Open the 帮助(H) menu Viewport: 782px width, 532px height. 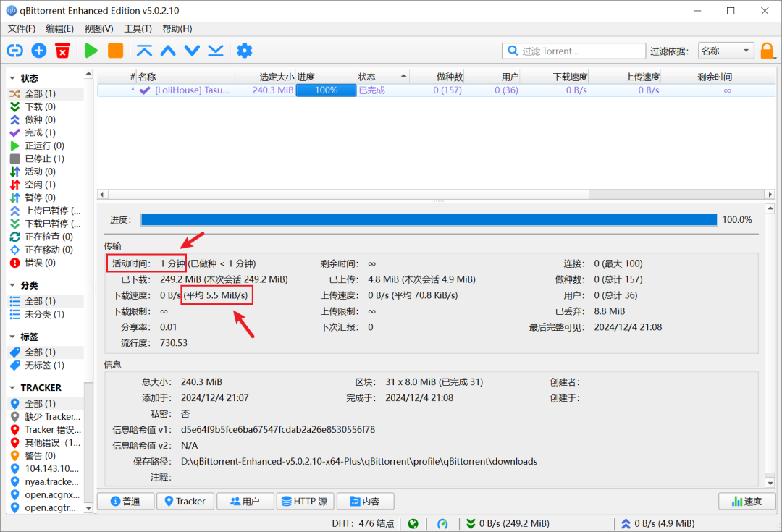[x=177, y=29]
